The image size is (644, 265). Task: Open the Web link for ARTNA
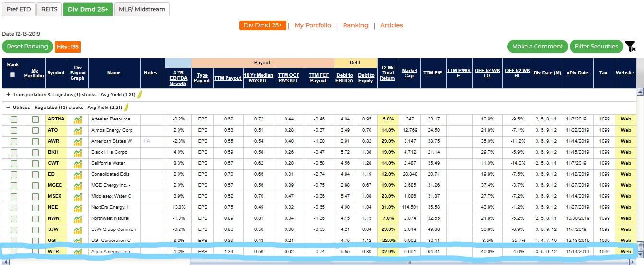click(x=626, y=119)
